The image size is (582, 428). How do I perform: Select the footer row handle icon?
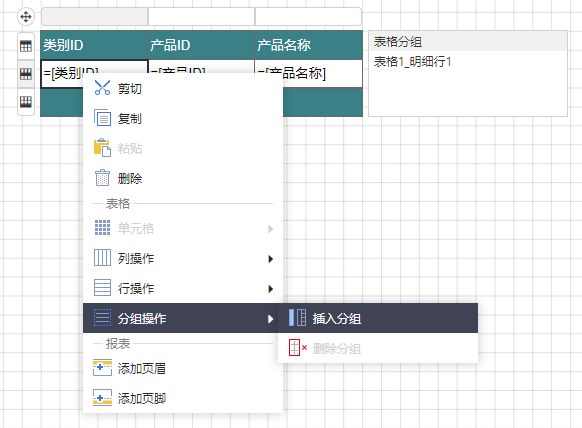26,102
